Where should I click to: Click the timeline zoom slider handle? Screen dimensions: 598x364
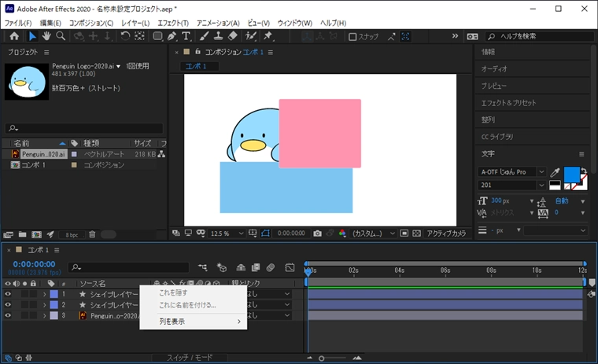[x=322, y=358]
